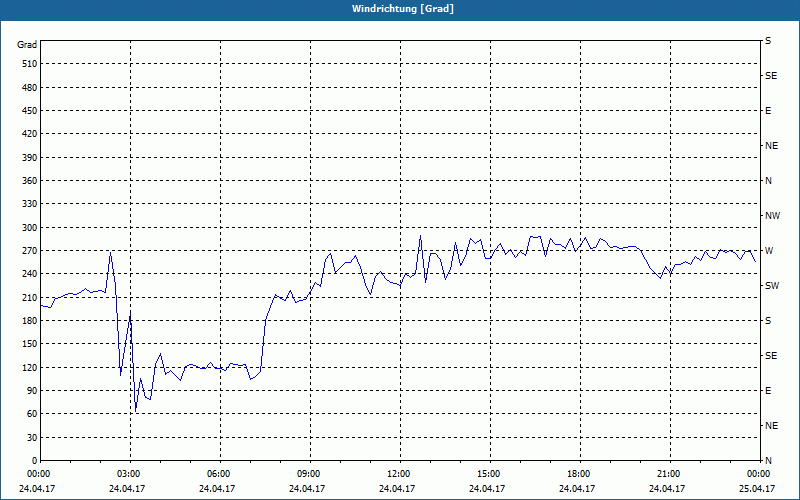Viewport: 800px width, 500px height.
Task: Click the 'N' compass label at 0 level
Action: point(768,461)
